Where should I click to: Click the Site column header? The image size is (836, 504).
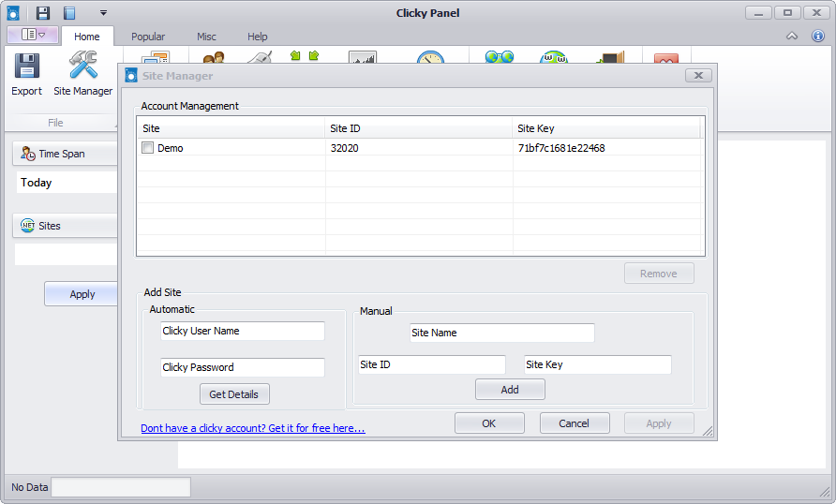tap(231, 128)
